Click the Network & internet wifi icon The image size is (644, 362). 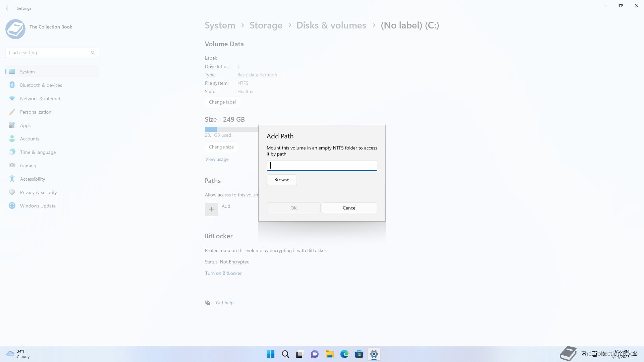pos(12,99)
